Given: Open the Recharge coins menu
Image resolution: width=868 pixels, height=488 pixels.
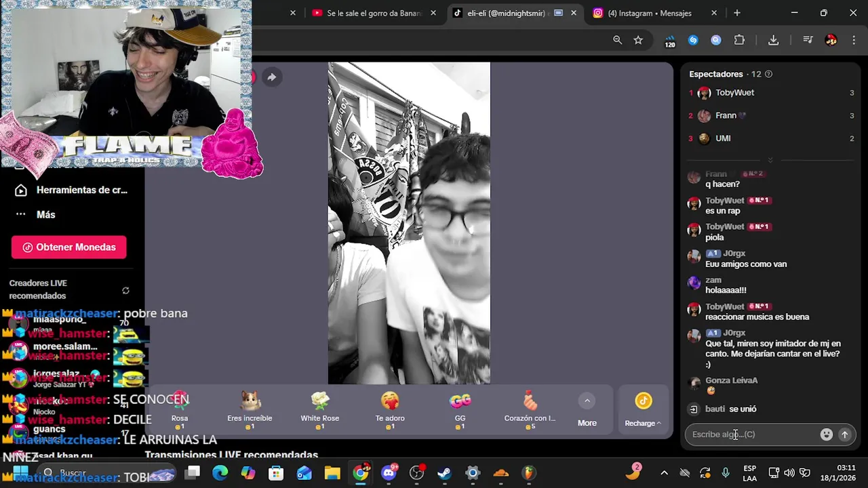Looking at the screenshot, I should coord(643,411).
